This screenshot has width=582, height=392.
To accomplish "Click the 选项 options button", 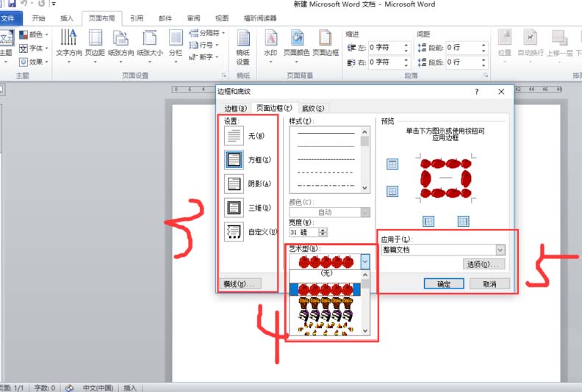I will coord(484,264).
